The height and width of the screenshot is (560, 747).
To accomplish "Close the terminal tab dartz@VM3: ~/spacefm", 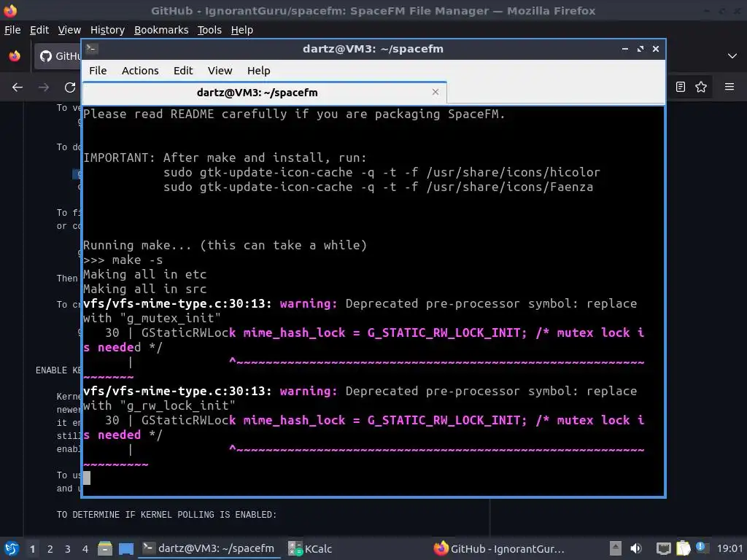I will click(x=435, y=92).
